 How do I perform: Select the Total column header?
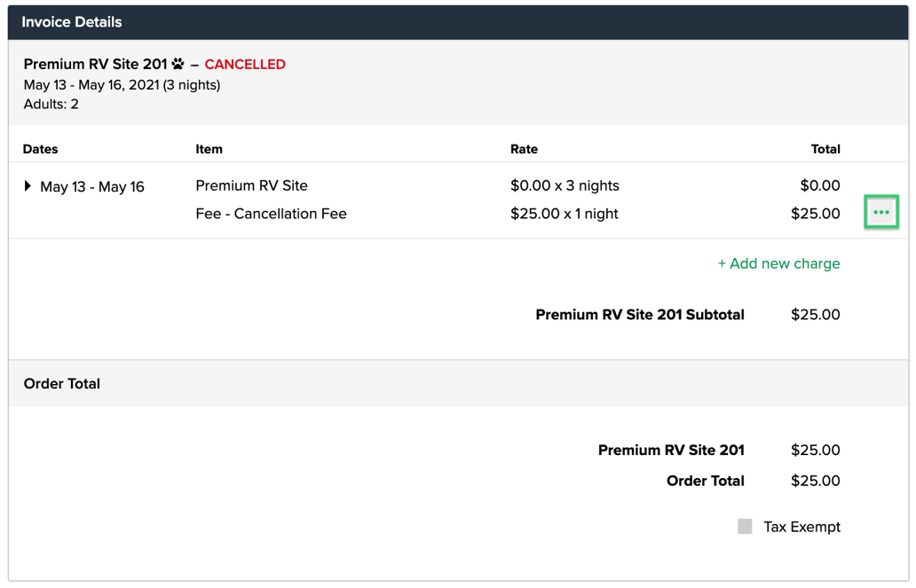click(825, 149)
